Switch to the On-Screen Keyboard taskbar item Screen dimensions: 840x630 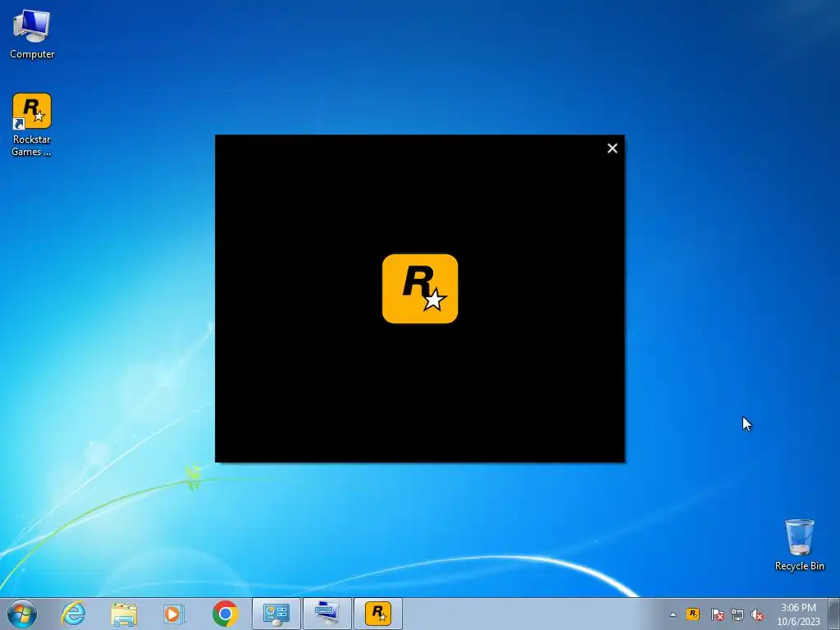click(327, 614)
